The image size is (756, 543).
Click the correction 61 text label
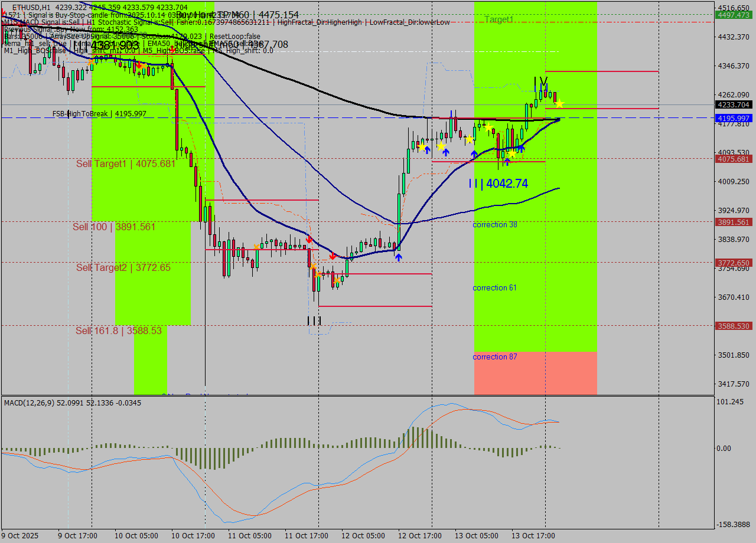(495, 287)
